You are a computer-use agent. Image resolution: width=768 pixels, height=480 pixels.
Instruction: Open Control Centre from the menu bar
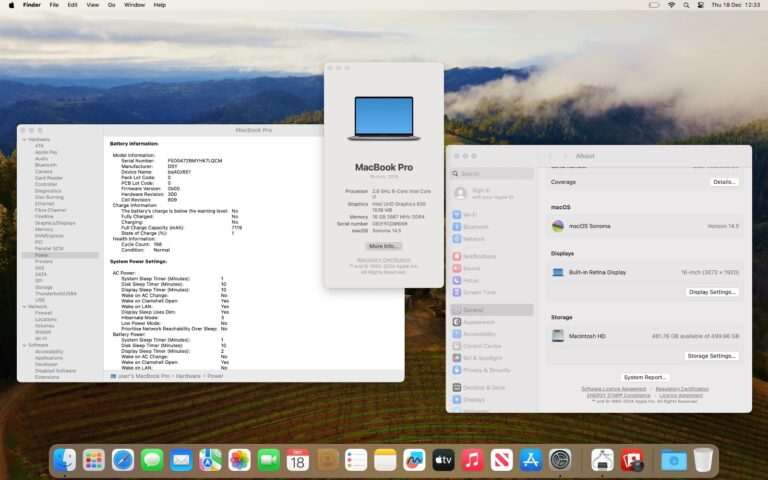click(x=701, y=5)
